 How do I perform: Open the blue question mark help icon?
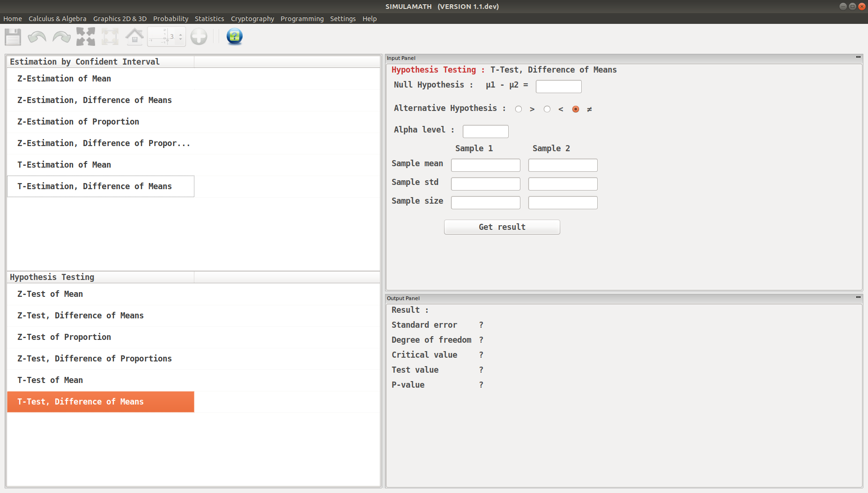(x=234, y=37)
